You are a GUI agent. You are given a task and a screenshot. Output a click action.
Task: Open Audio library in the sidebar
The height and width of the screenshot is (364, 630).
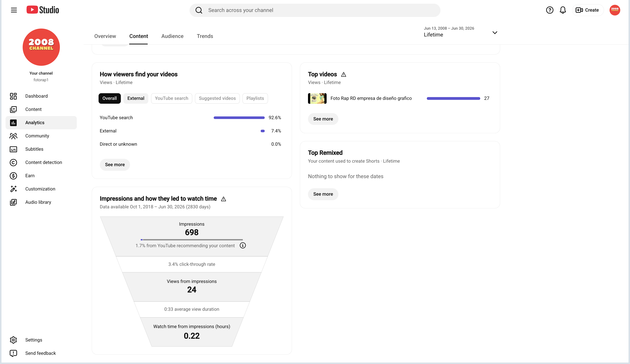coord(41,202)
